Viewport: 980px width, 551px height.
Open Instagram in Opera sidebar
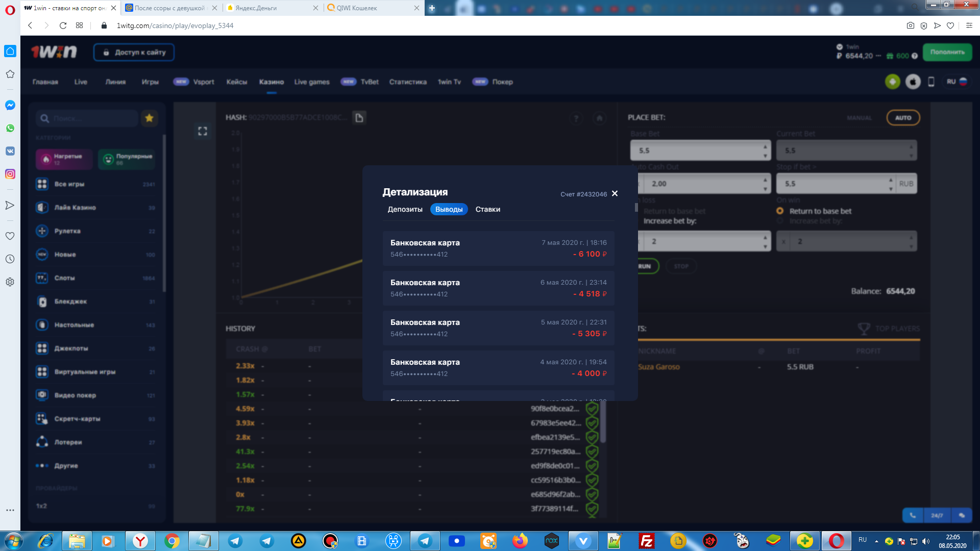pos(10,174)
